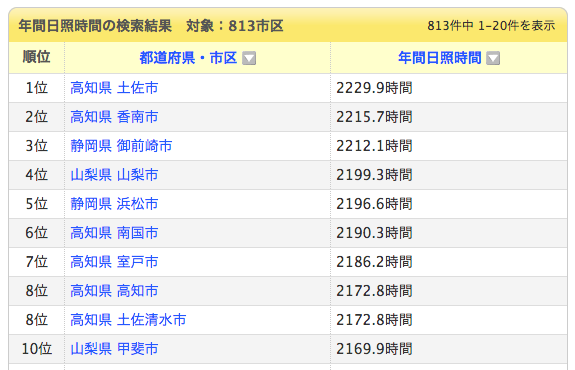Viewport: 575px width, 370px height.
Task: Sort by 都道府県・市区 header link
Action: [x=188, y=58]
